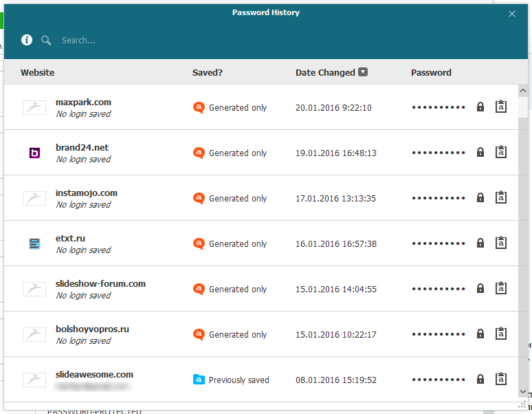Click the scrollbar down arrow
Viewport: 532px width, 414px height.
pyautogui.click(x=523, y=391)
